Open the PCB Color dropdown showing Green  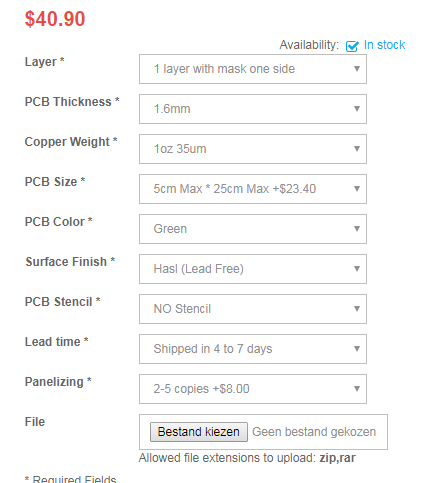(253, 229)
